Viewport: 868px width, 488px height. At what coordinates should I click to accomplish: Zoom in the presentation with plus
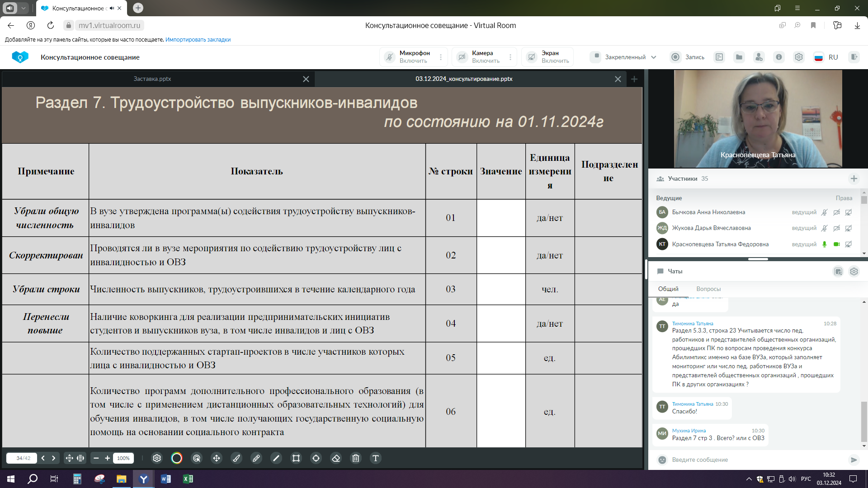pyautogui.click(x=107, y=458)
